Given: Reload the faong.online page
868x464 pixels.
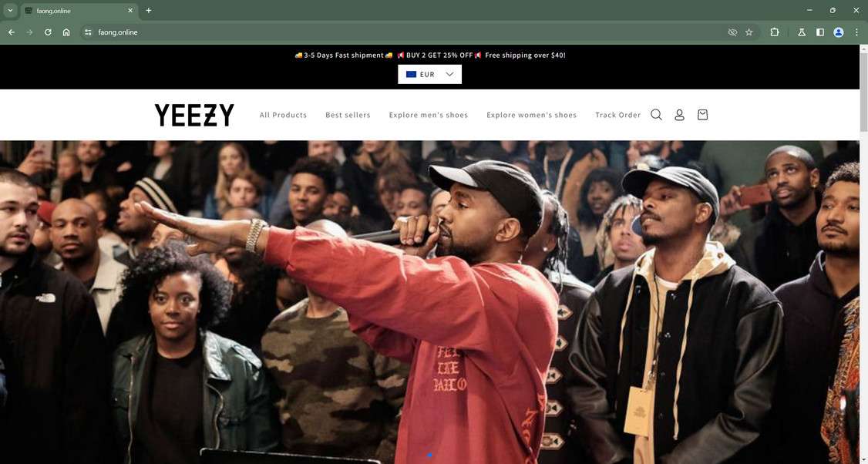Looking at the screenshot, I should 48,32.
